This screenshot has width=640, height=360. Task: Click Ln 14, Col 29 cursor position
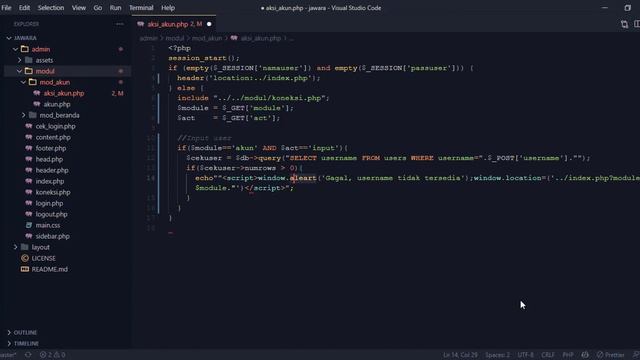[x=460, y=355]
